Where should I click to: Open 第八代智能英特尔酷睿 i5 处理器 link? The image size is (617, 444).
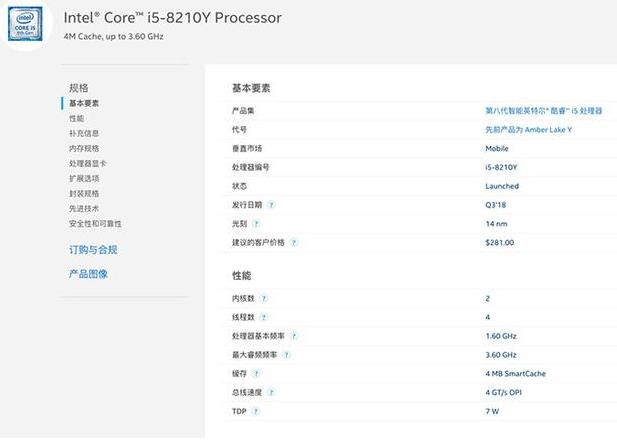[x=543, y=111]
